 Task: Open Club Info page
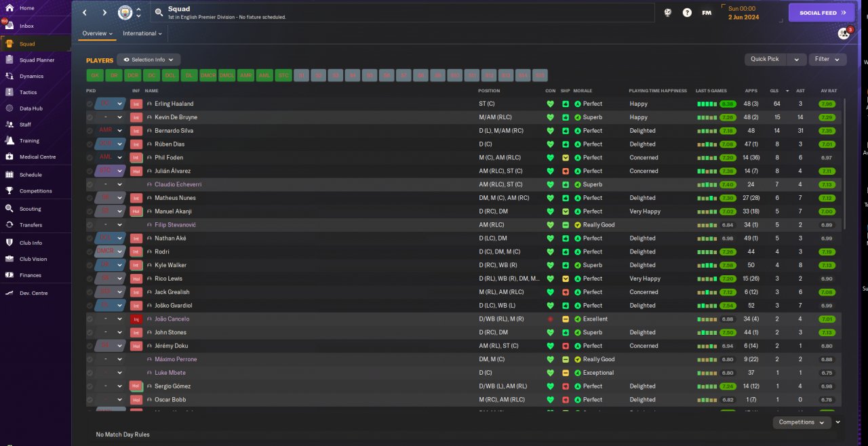tap(31, 243)
